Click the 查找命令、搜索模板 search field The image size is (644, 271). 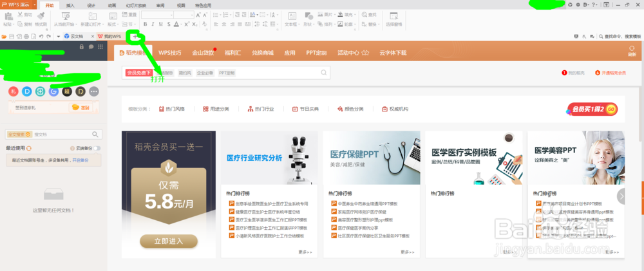(620, 37)
